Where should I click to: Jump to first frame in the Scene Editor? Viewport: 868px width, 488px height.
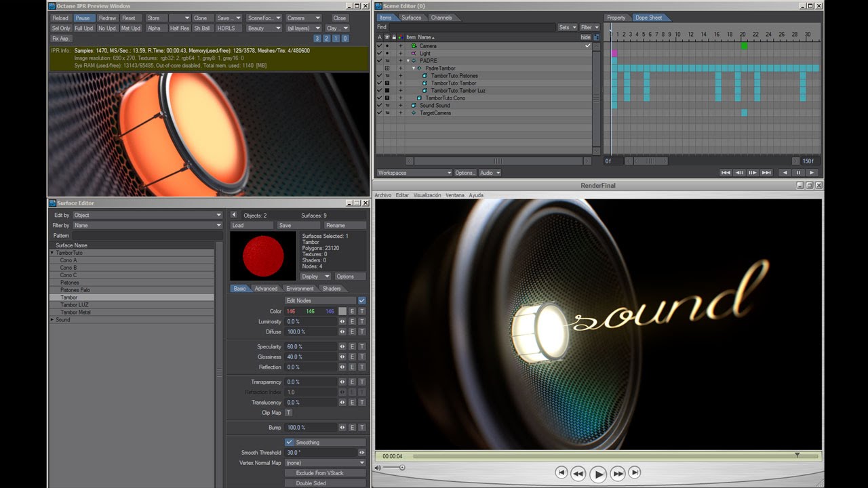pyautogui.click(x=726, y=173)
